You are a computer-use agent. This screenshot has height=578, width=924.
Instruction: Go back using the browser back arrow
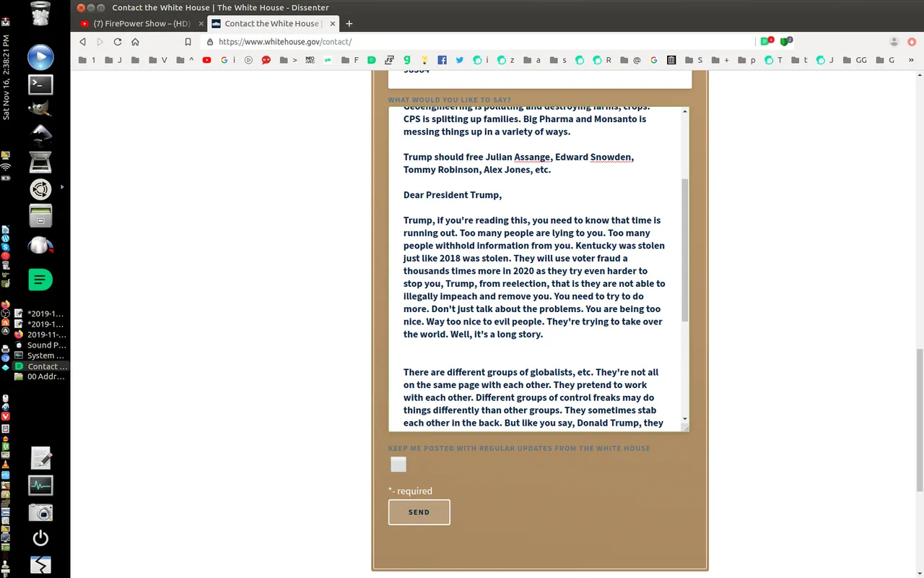pos(83,42)
